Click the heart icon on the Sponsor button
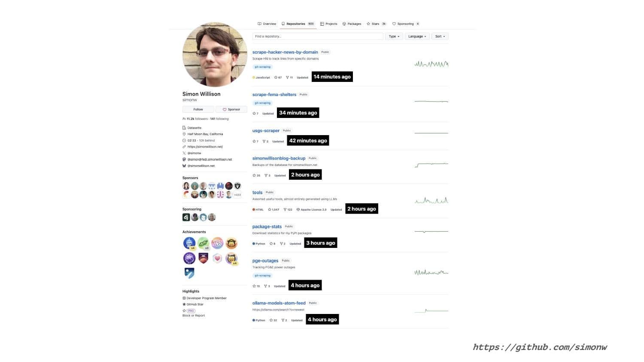This screenshot has height=362, width=644. 225,109
